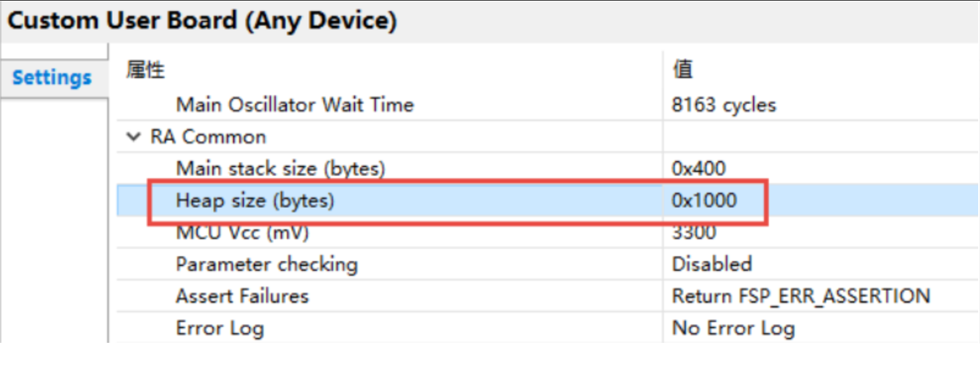The image size is (980, 366).
Task: Click the 8163 cycles value field
Action: tap(724, 105)
